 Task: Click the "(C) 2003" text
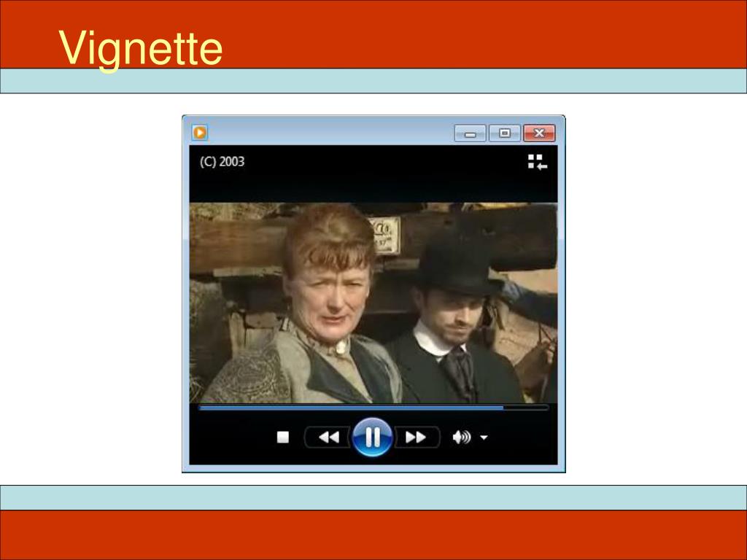(x=222, y=162)
